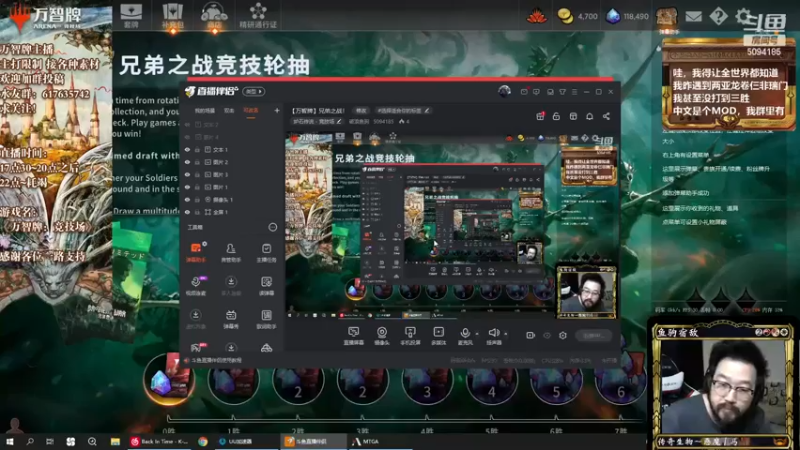Click the MTGA gold coins icon
The height and width of the screenshot is (450, 800).
pyautogui.click(x=565, y=16)
